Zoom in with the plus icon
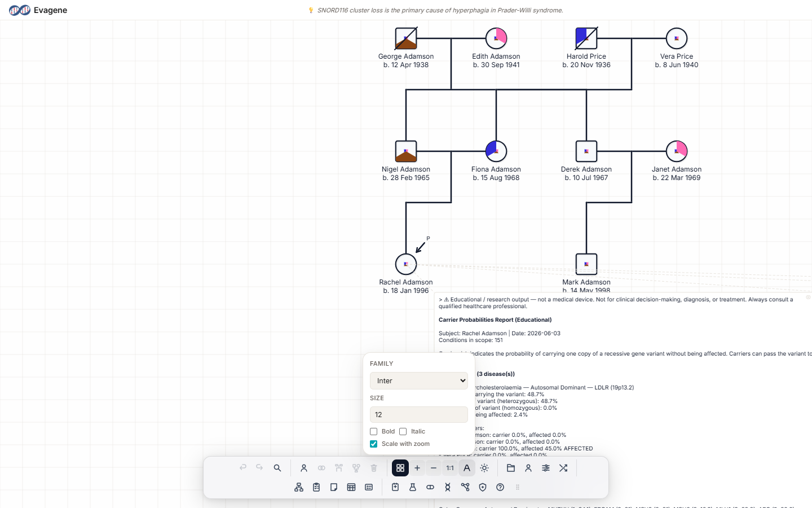 (x=417, y=468)
